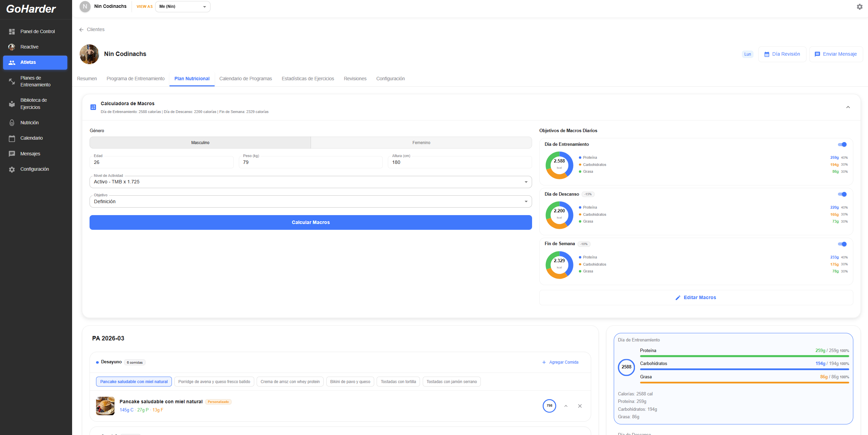Click the Editar Macros button

point(696,297)
